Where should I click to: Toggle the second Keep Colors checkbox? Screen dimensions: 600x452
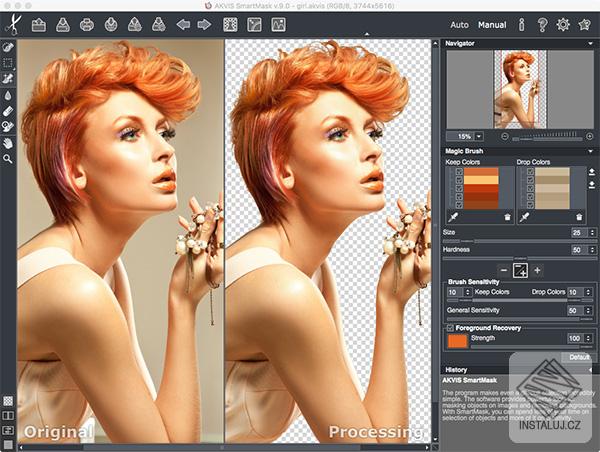[x=459, y=180]
